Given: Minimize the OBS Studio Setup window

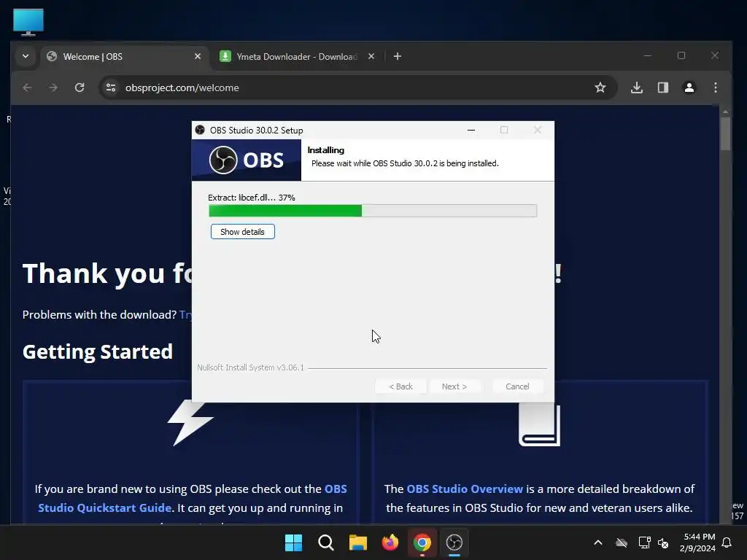Looking at the screenshot, I should click(x=471, y=130).
